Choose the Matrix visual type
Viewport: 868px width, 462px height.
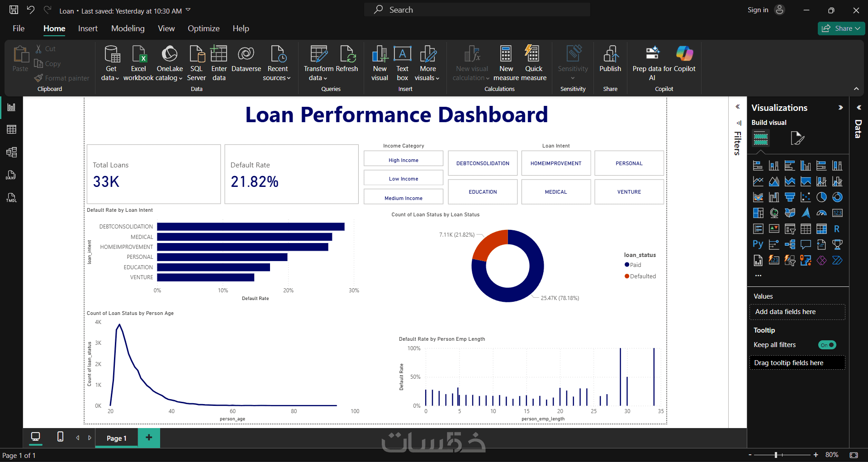[821, 229]
